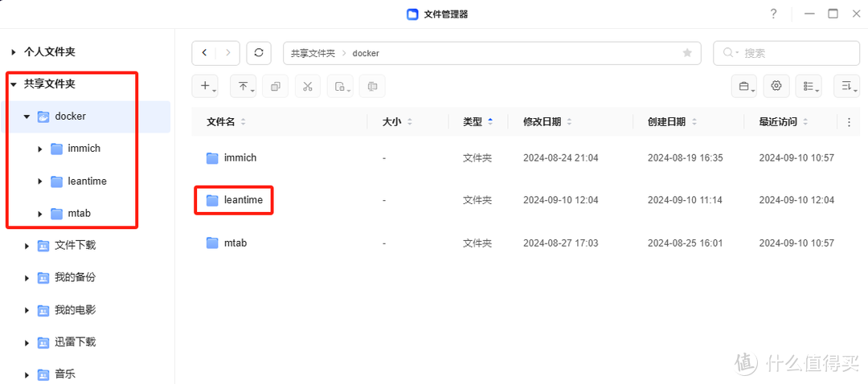Select docker folder in the sidebar
Image resolution: width=868 pixels, height=384 pixels.
point(70,116)
